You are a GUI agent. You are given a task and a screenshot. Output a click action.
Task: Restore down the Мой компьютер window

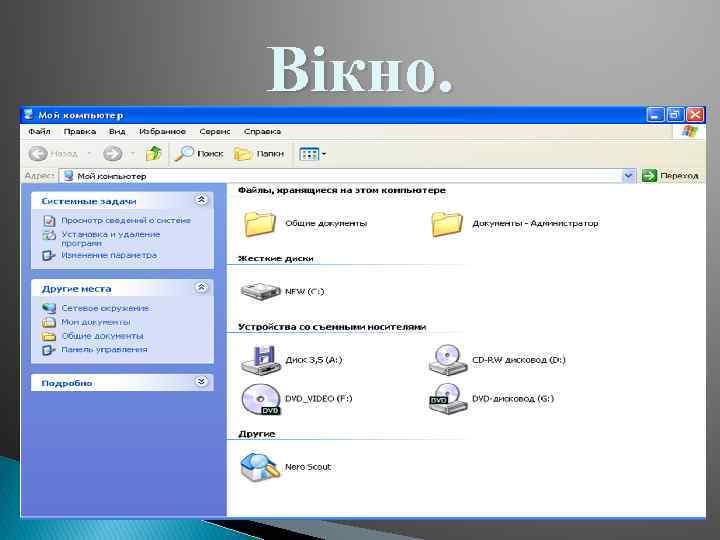[x=675, y=114]
